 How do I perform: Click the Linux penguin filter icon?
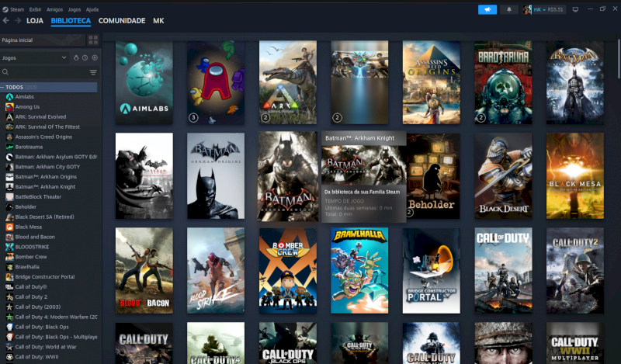[x=77, y=57]
